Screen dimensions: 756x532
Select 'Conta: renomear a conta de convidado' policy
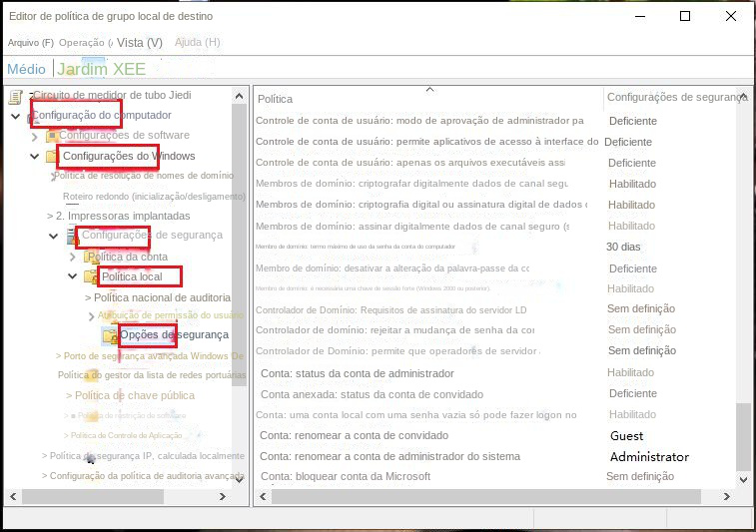(x=354, y=435)
